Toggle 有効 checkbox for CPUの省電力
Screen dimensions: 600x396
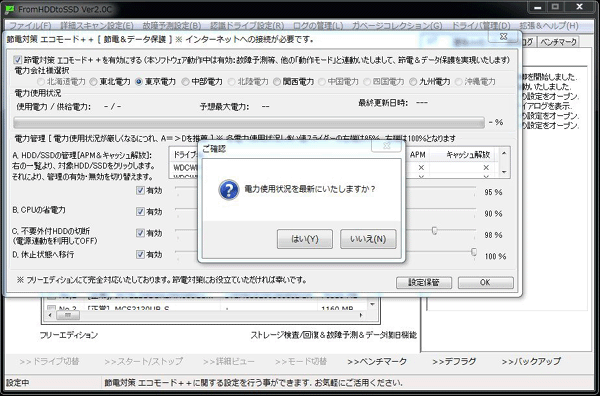[140, 212]
